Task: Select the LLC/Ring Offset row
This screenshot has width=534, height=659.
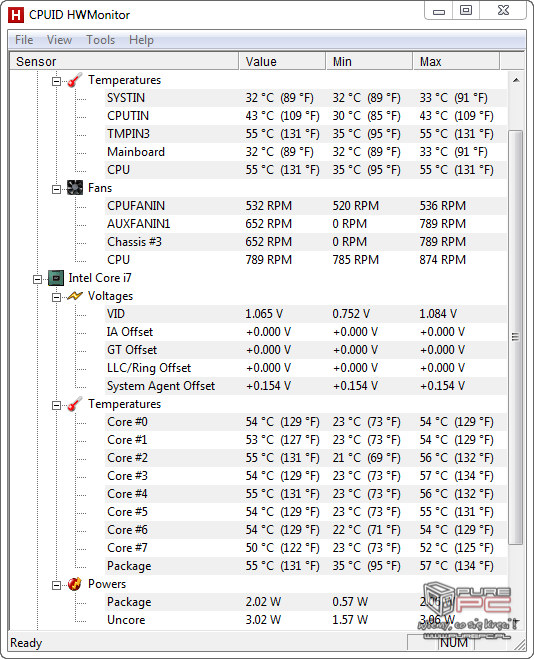Action: pyautogui.click(x=305, y=368)
